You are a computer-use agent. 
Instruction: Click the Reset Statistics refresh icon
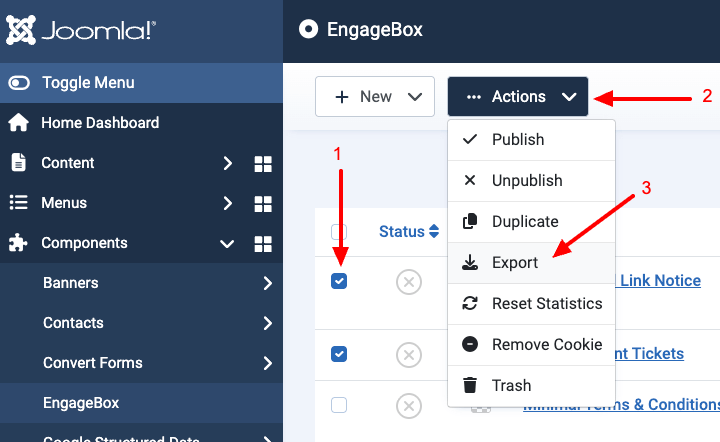point(470,303)
